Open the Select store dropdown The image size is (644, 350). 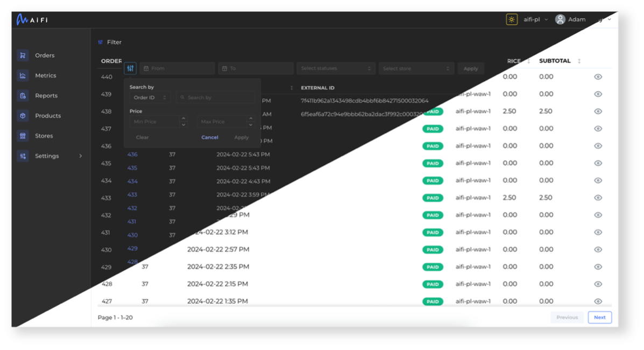[x=416, y=68]
